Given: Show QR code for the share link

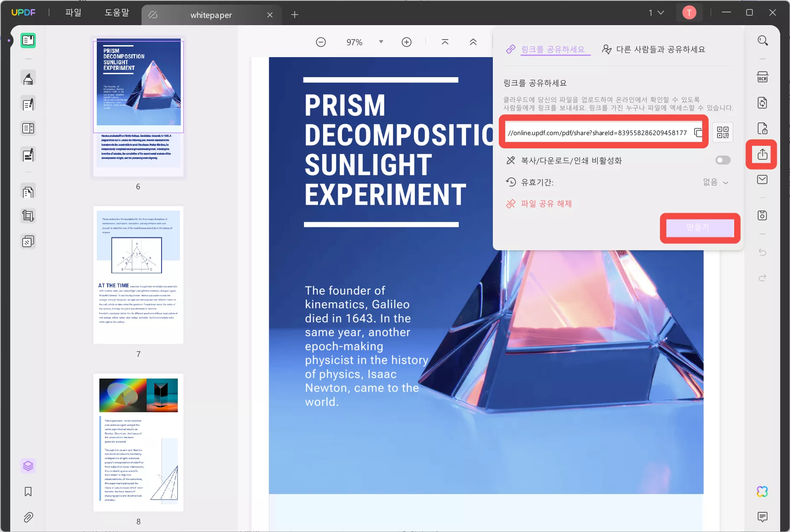Looking at the screenshot, I should click(723, 132).
